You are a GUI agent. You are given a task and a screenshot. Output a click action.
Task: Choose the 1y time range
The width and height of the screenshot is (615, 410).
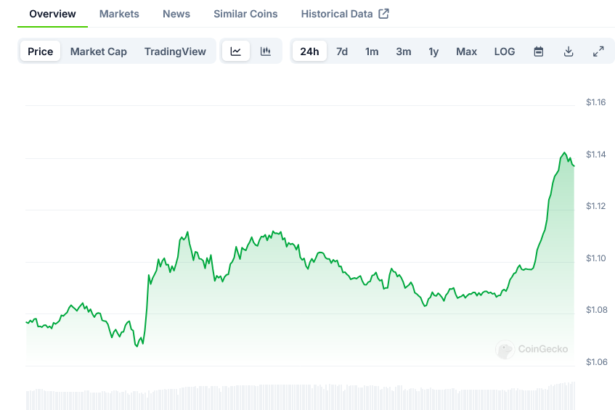point(433,52)
